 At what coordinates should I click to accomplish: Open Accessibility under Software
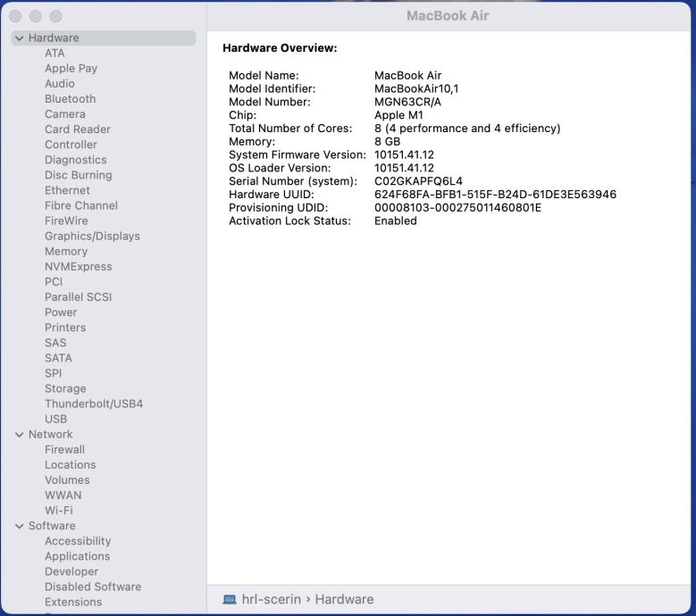point(78,541)
